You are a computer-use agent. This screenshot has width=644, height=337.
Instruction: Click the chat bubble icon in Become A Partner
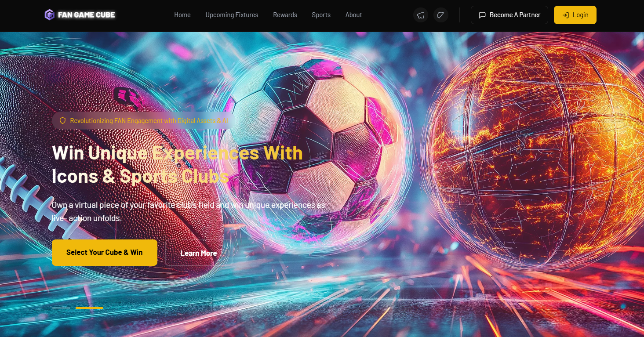coord(482,15)
